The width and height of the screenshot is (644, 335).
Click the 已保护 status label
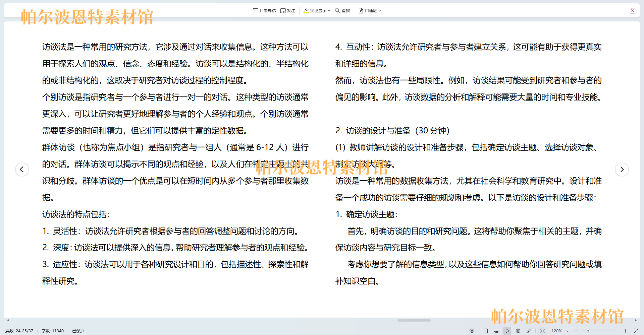tap(78, 331)
